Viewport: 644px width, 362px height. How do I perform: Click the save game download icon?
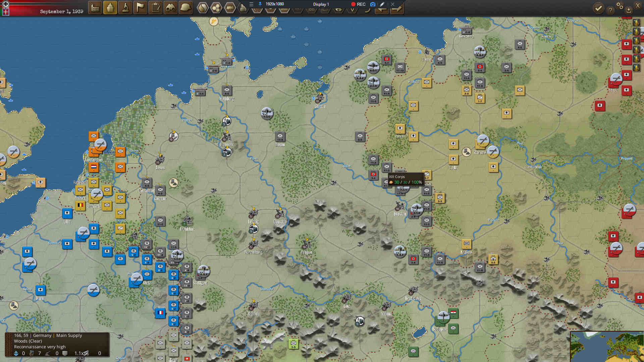coord(629,10)
